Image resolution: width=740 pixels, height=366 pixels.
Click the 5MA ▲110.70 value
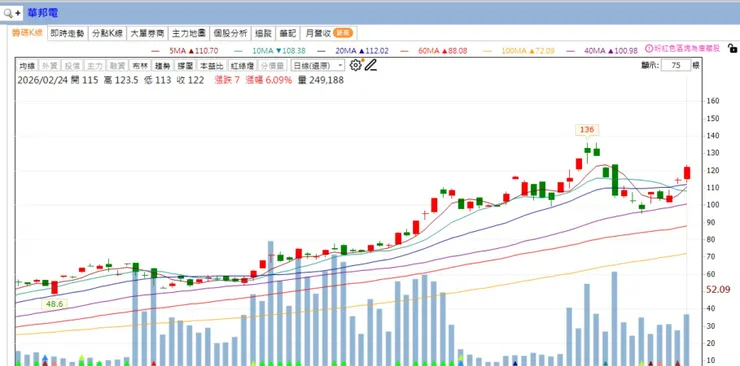[193, 51]
